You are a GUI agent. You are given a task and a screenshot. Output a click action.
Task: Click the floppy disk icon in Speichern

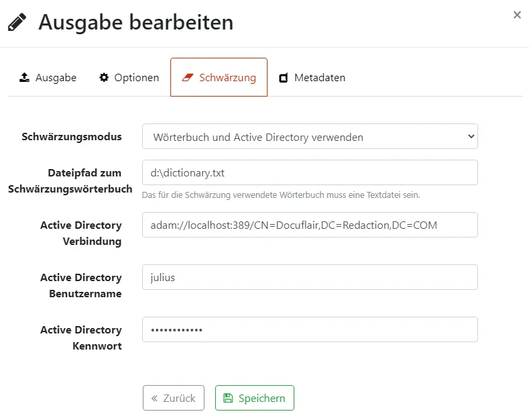coord(228,398)
